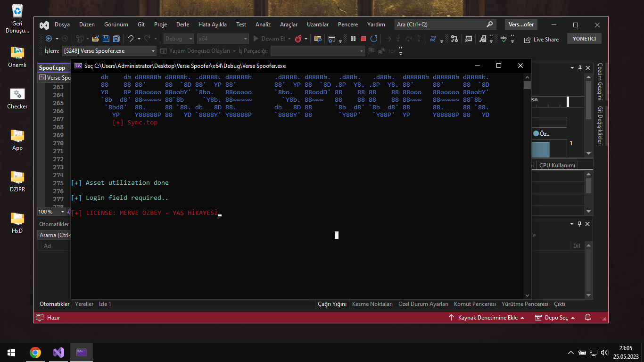Open the Araçlar menu
The width and height of the screenshot is (644, 362).
[289, 25]
